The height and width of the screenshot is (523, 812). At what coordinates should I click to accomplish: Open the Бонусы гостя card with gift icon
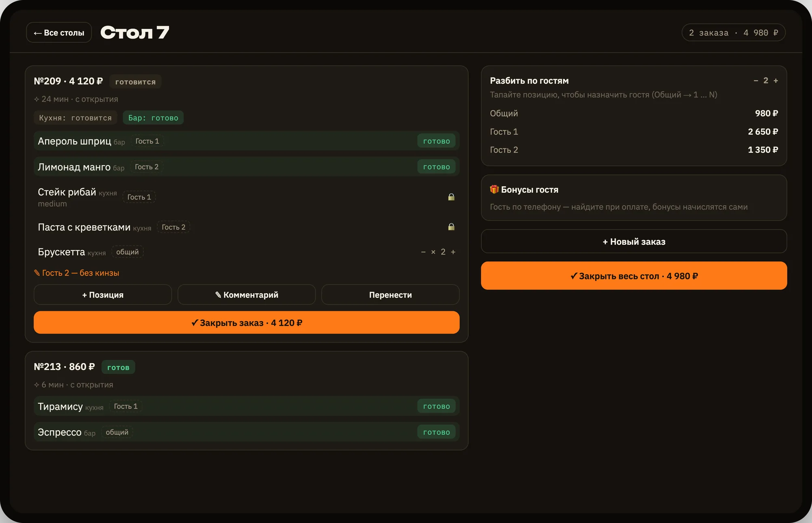pyautogui.click(x=634, y=198)
